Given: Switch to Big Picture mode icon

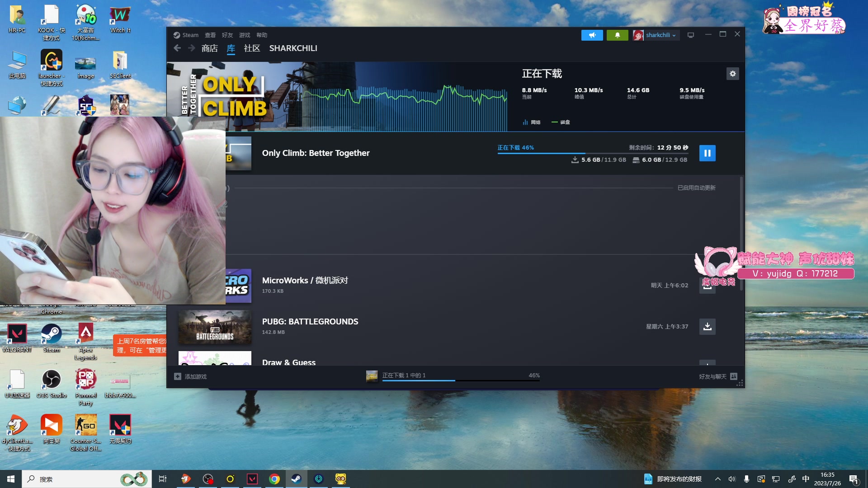Looking at the screenshot, I should coord(690,35).
